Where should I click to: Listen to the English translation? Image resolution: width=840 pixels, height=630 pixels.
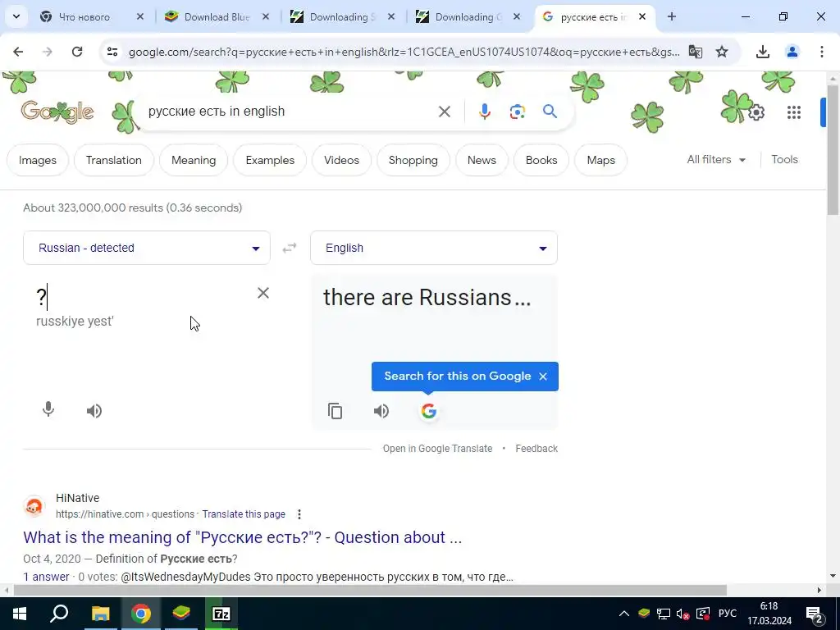(381, 411)
